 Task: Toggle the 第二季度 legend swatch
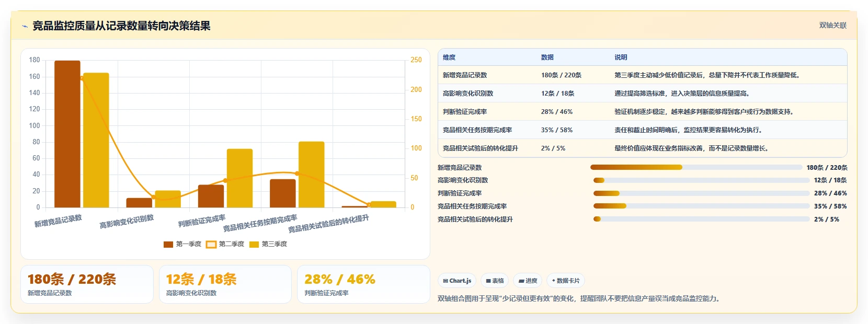[x=211, y=244]
